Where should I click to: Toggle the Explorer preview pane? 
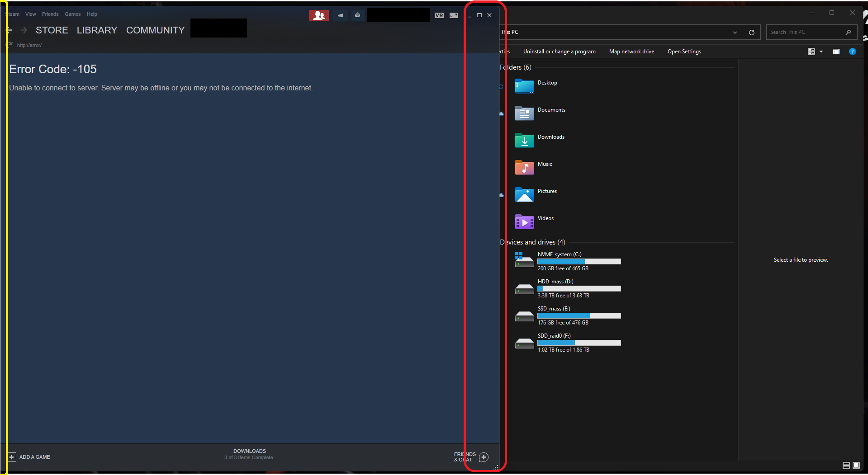[x=836, y=52]
